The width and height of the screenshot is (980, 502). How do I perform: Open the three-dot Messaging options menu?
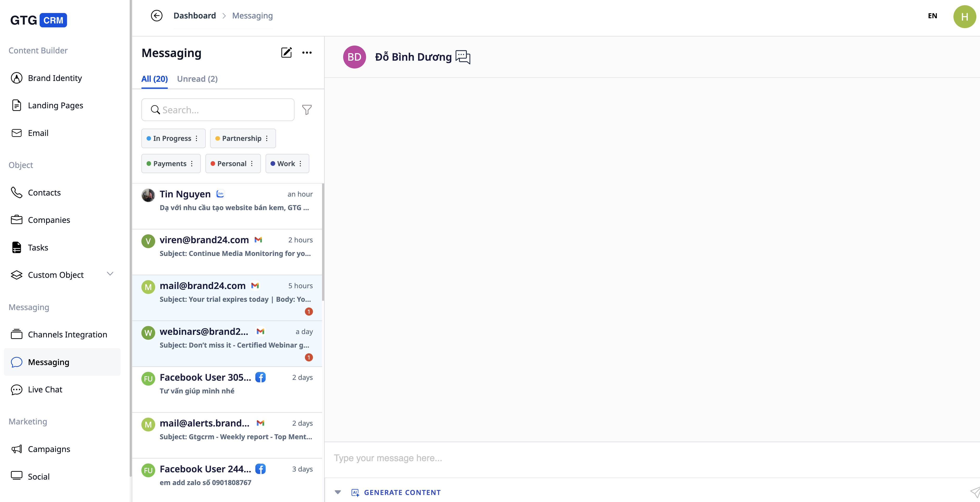[x=307, y=53]
